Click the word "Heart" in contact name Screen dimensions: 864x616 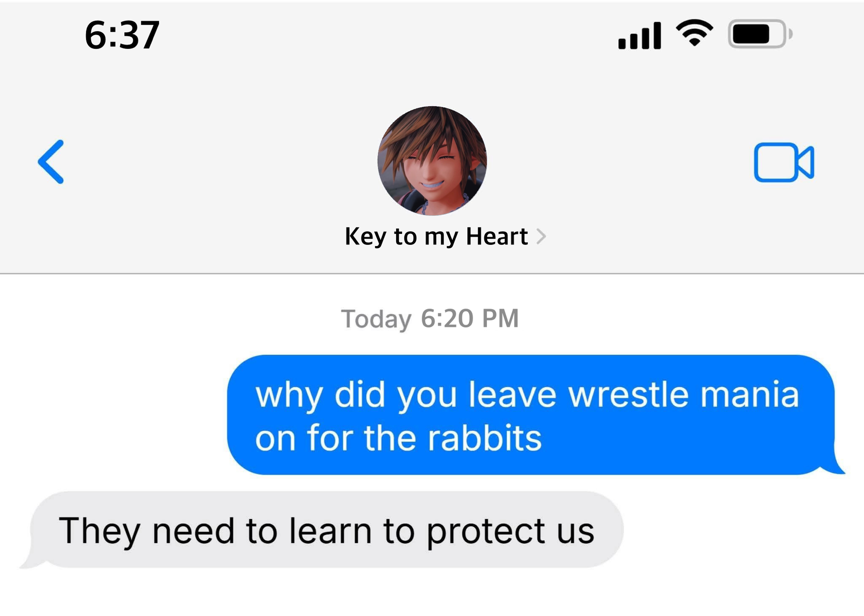(497, 236)
